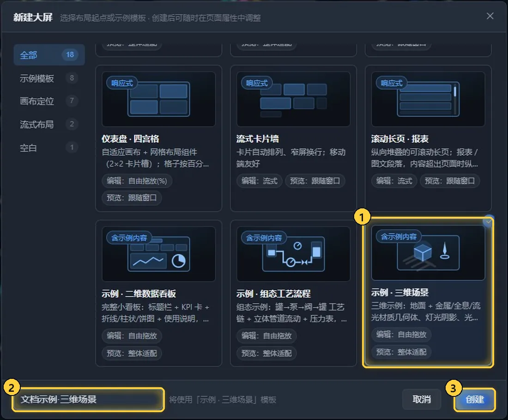Click 编辑：流式 tag on 流式卡片墙
The height and width of the screenshot is (420, 508).
tap(260, 181)
